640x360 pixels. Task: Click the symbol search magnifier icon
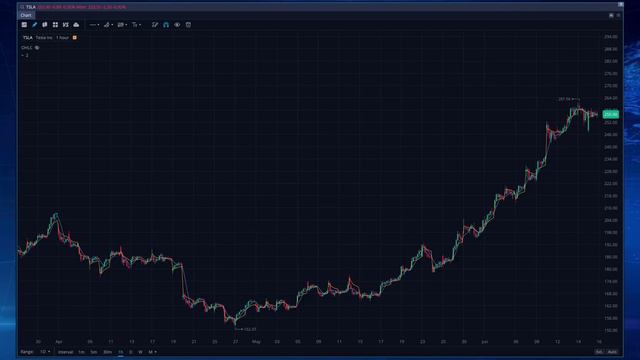(x=22, y=7)
